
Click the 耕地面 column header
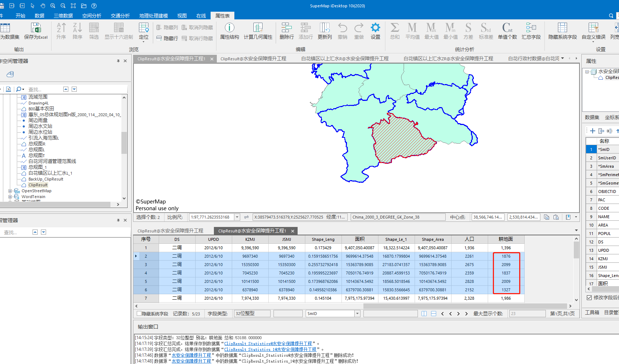click(506, 239)
